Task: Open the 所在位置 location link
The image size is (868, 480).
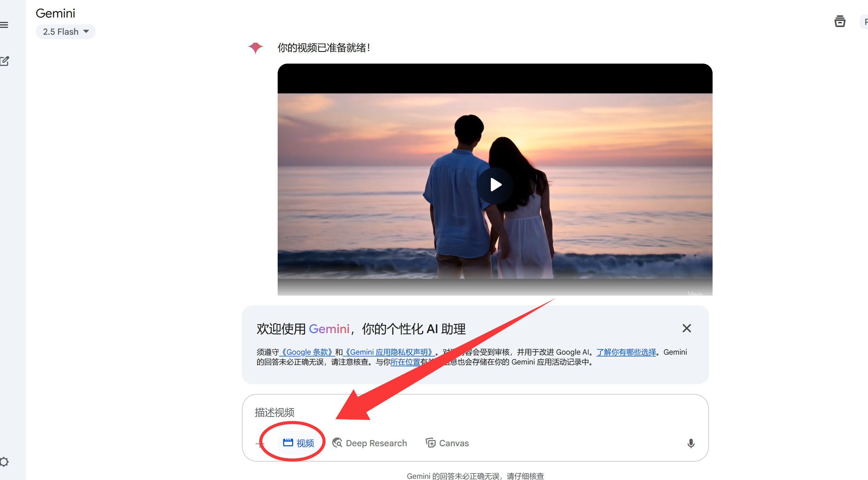Action: pyautogui.click(x=405, y=362)
